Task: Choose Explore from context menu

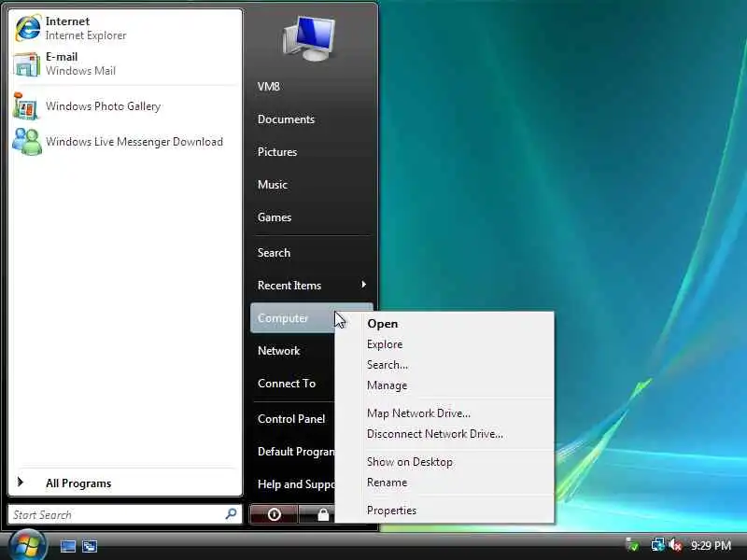Action: (444, 344)
